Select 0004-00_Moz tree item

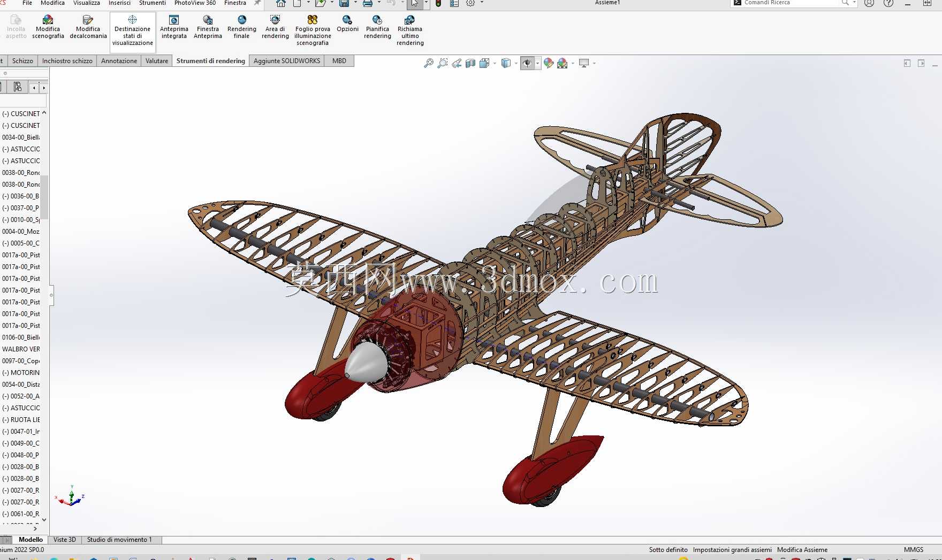pos(21,232)
